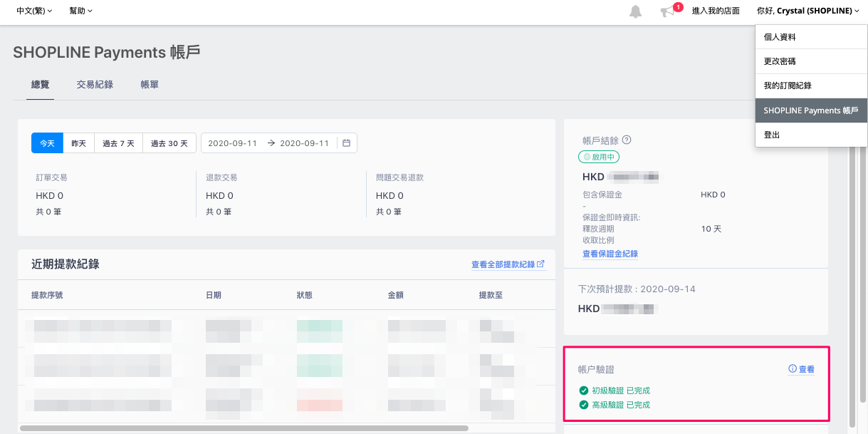Screen dimensions: 868x434
Task: Click the 日期 column header
Action: click(x=214, y=295)
